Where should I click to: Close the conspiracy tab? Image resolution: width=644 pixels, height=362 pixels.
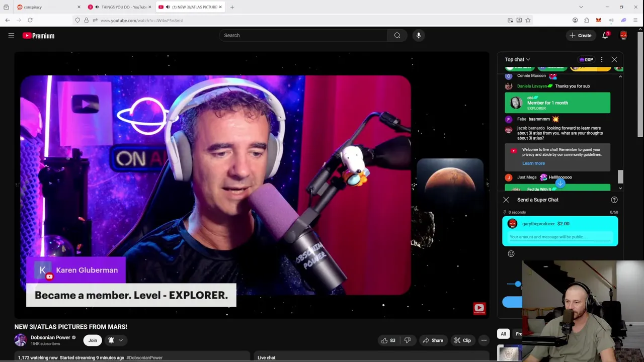click(78, 7)
